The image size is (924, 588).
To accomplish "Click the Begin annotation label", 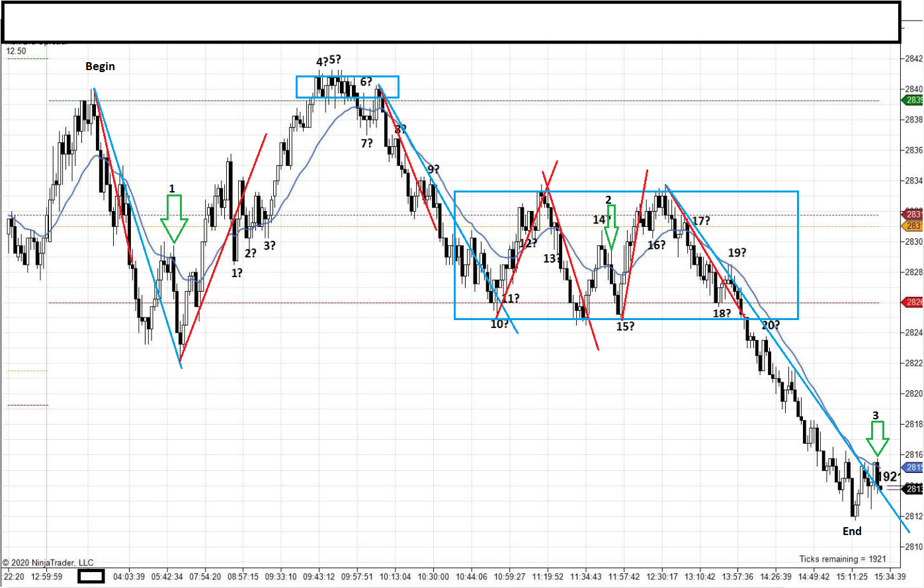I will tap(100, 66).
